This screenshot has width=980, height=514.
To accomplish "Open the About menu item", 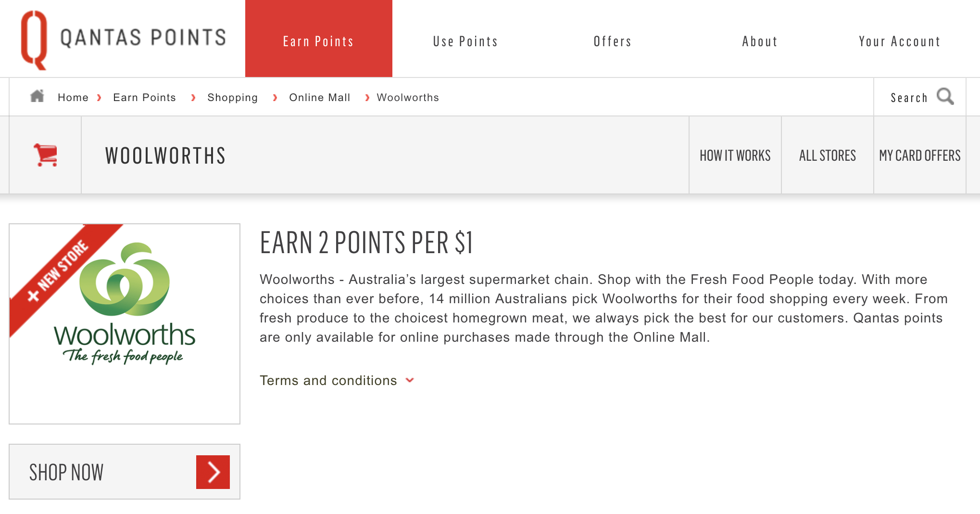I will pyautogui.click(x=760, y=41).
